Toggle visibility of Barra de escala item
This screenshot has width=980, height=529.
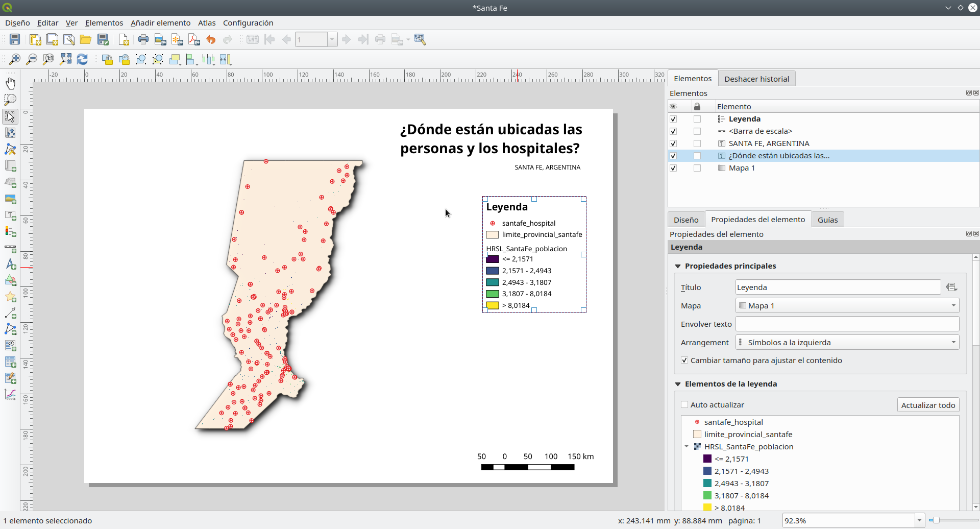pos(673,131)
